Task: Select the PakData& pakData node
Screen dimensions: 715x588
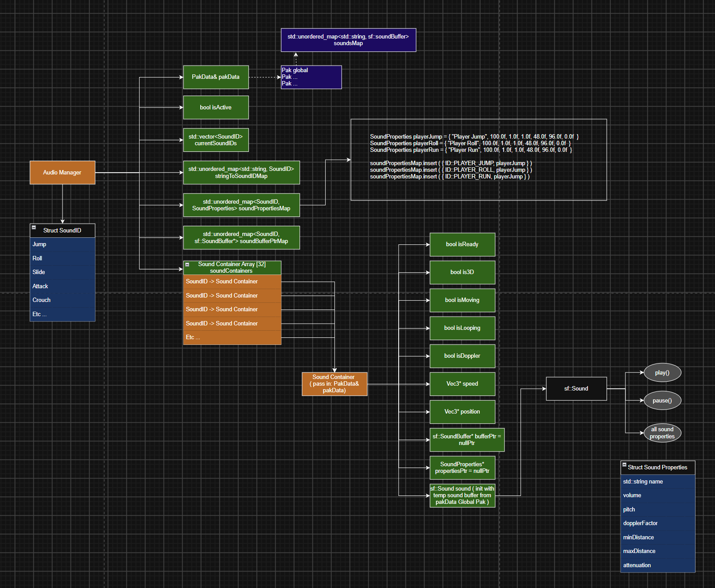Action: [x=216, y=77]
